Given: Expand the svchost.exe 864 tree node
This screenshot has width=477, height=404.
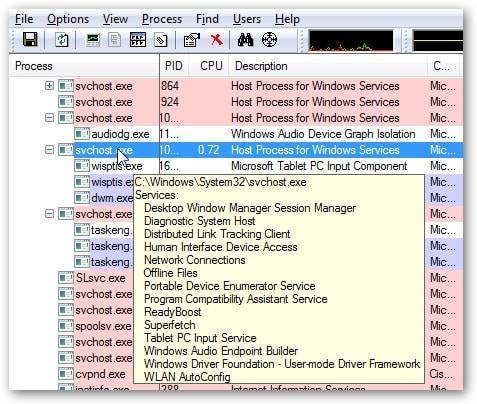Looking at the screenshot, I should pos(49,86).
